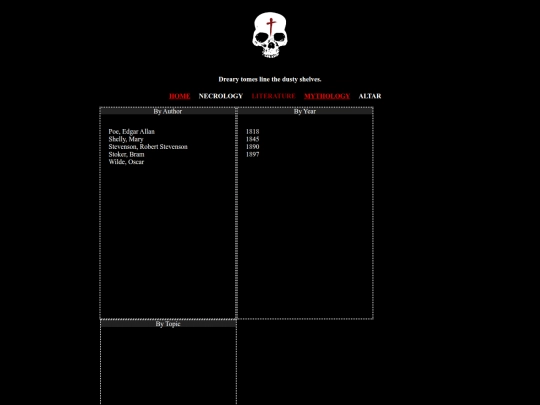Click the By Year panel header

305,111
